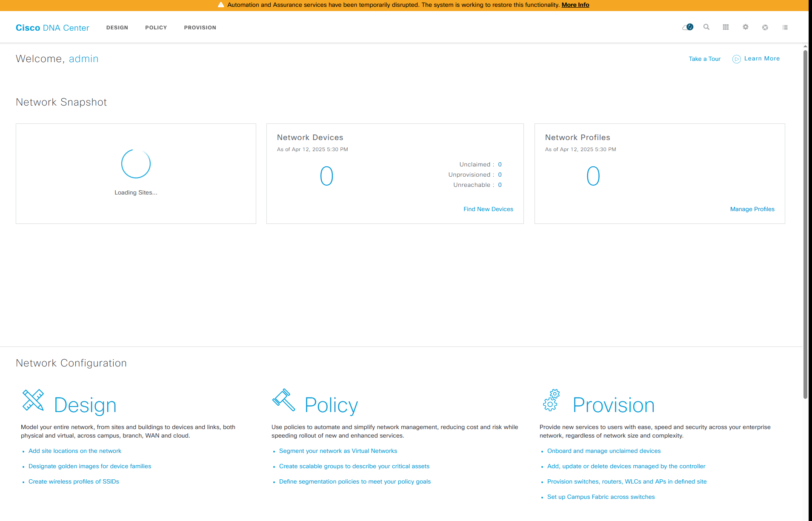Click Add, update or delete devices link
This screenshot has height=521, width=812.
pyautogui.click(x=626, y=466)
